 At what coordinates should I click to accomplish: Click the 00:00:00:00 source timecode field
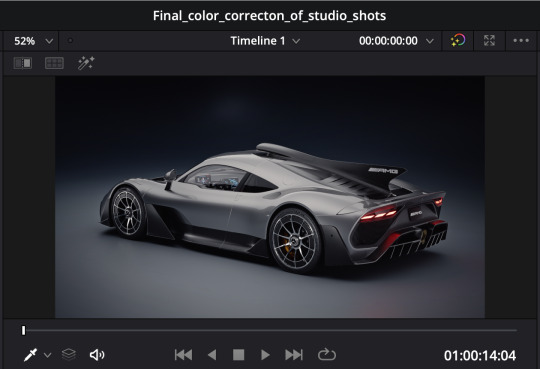[388, 41]
